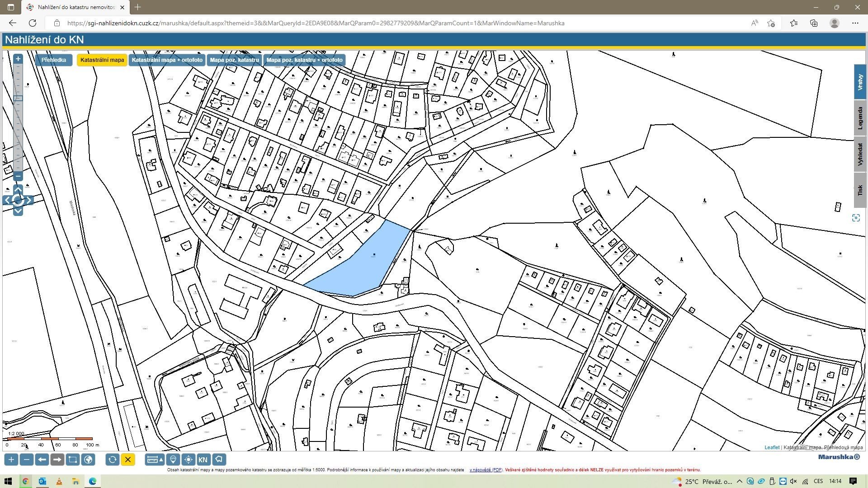The image size is (868, 488).
Task: Open tab actions menu icon
Action: [x=11, y=7]
